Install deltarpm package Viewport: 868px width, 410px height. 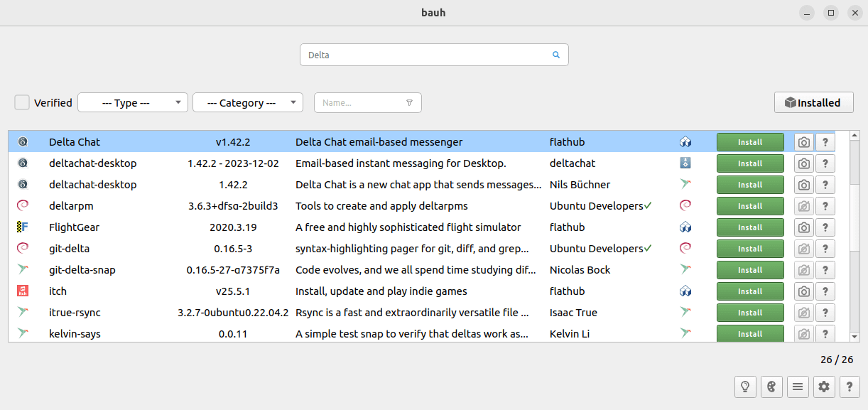click(x=750, y=206)
